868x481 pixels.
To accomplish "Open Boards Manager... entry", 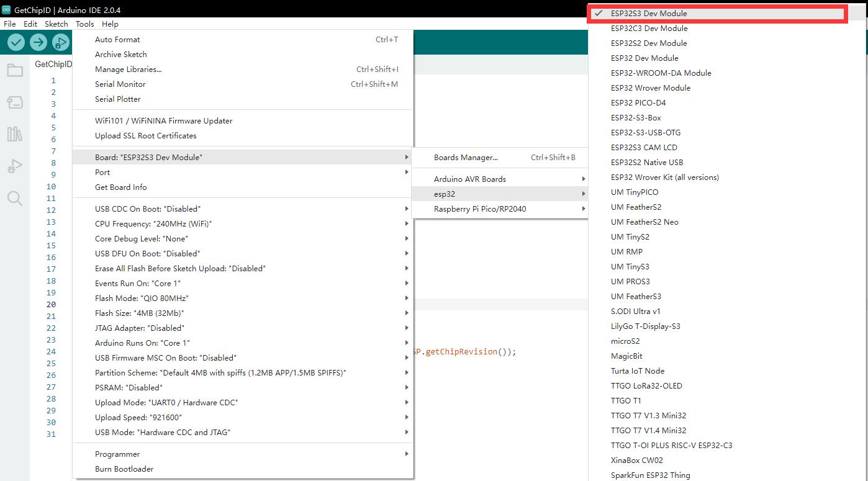I will tap(466, 157).
